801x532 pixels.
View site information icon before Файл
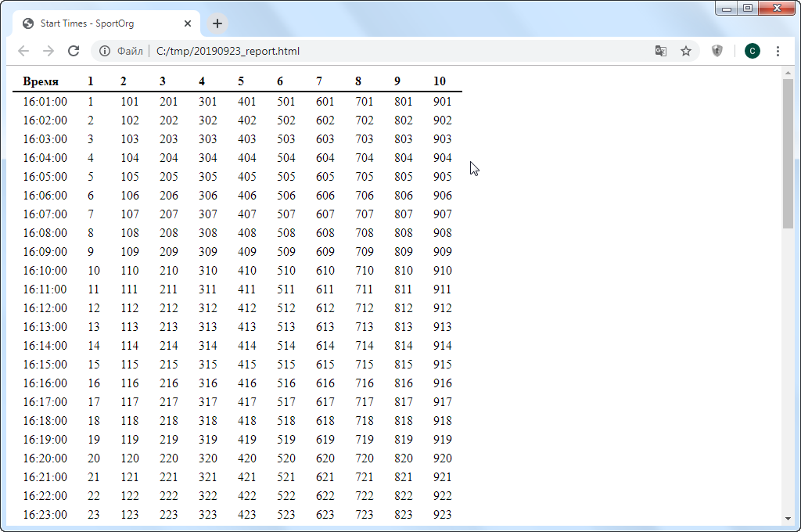point(105,51)
